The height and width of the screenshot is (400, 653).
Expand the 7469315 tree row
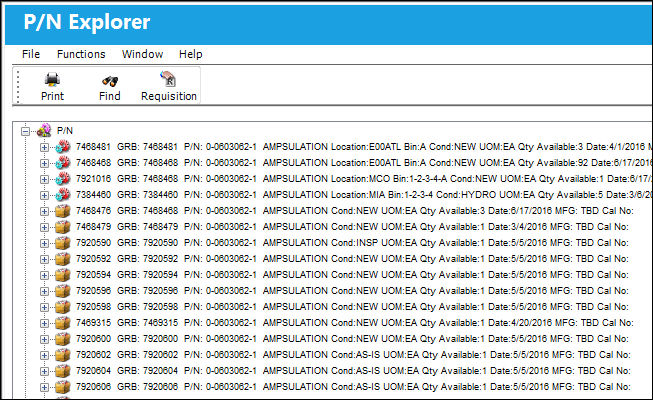[x=44, y=323]
